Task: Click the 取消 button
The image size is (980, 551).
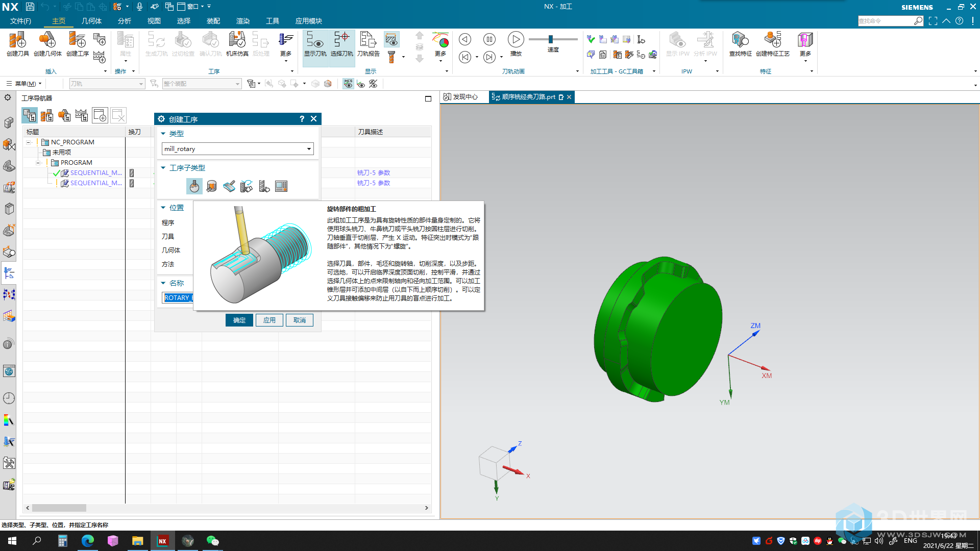Action: (300, 320)
